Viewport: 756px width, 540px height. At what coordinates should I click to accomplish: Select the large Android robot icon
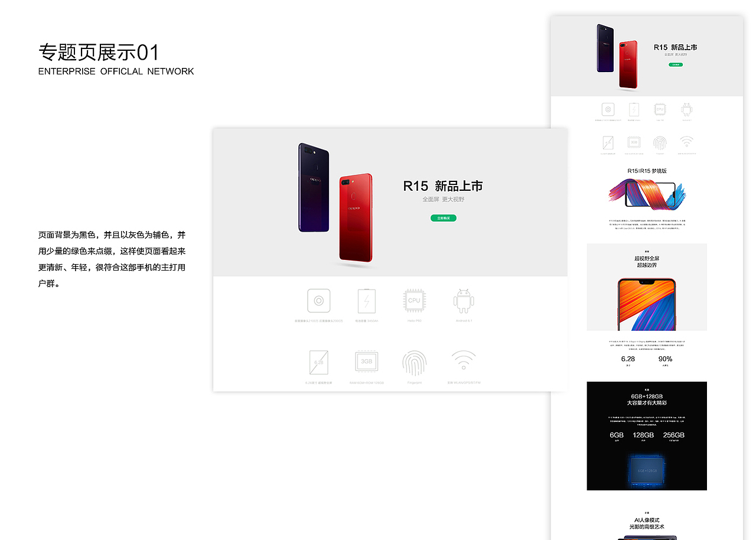464,301
